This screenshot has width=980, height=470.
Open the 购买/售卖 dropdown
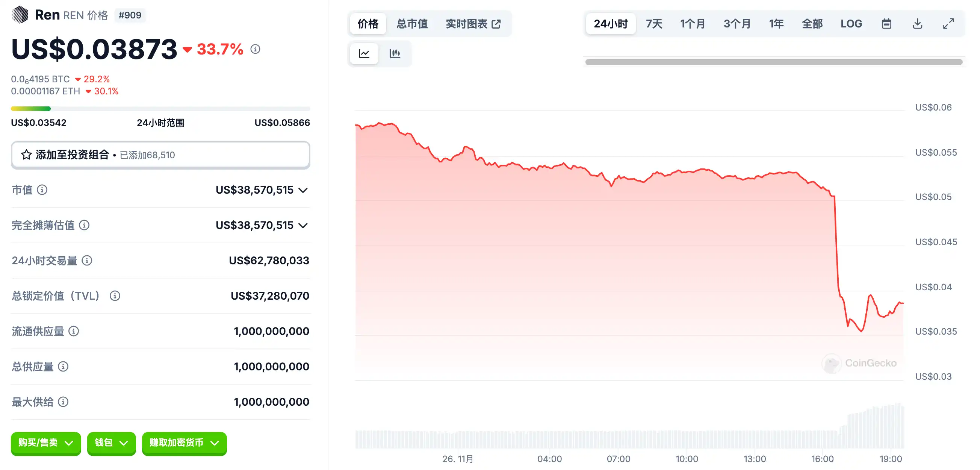point(45,443)
